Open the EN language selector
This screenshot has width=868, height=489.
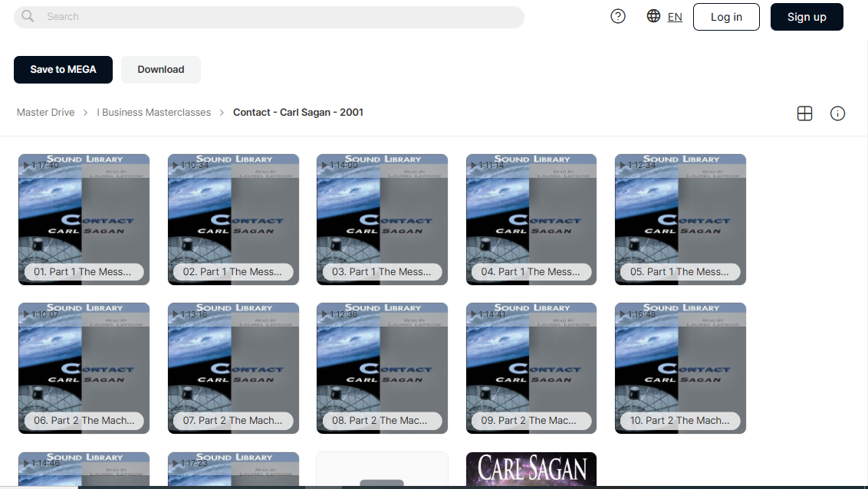[x=675, y=17]
